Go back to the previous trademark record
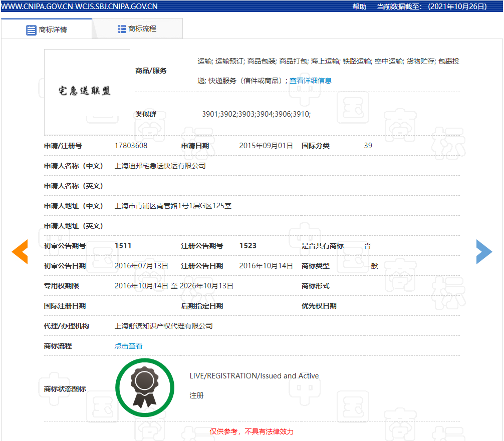This screenshot has height=441, width=504. pos(20,252)
